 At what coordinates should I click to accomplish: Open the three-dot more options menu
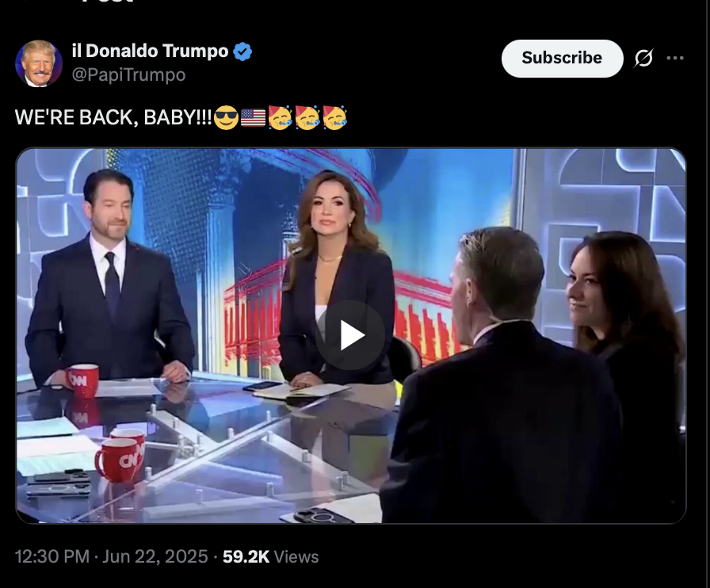[x=674, y=58]
